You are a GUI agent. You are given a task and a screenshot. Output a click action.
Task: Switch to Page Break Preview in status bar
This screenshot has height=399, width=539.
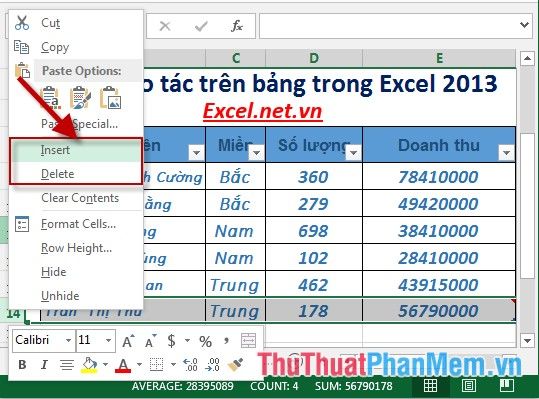tap(507, 386)
